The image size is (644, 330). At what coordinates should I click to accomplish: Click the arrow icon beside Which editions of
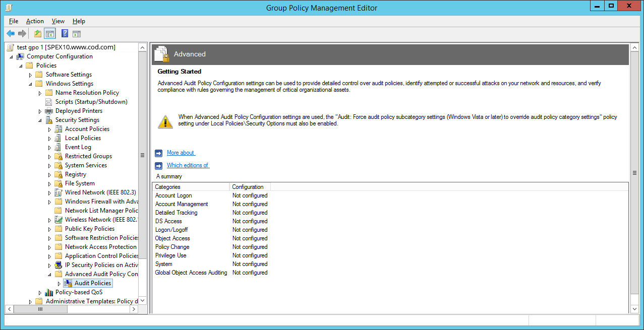(159, 165)
